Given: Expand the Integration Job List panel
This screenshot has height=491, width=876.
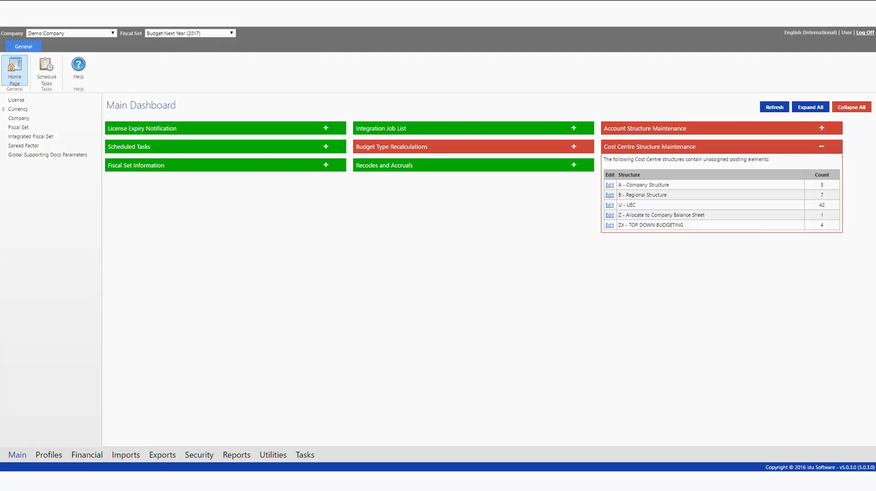Looking at the screenshot, I should tap(573, 128).
